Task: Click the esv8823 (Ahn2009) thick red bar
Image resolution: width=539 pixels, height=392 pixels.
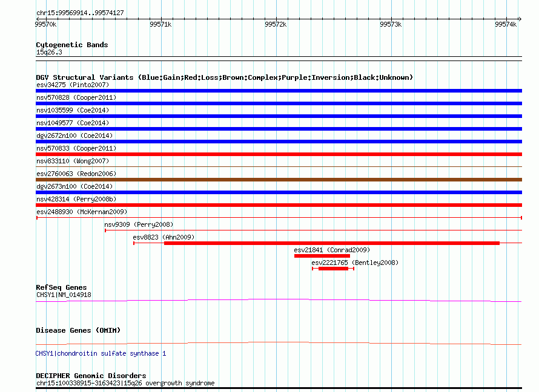Action: pyautogui.click(x=331, y=243)
